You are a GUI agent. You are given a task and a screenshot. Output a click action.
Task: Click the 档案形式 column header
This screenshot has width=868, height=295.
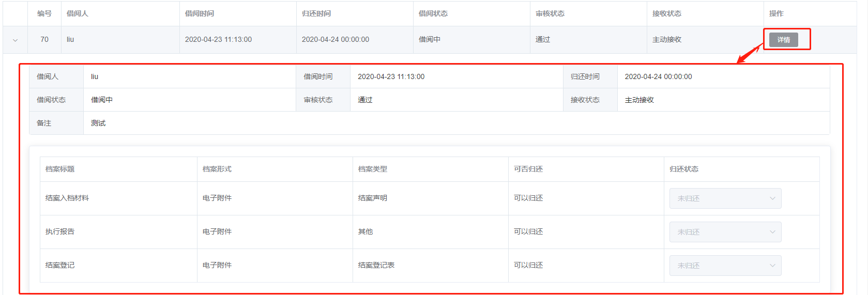(x=217, y=169)
